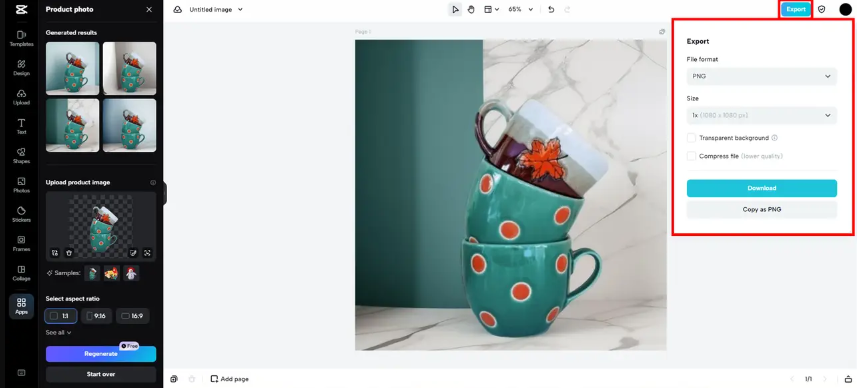Go to the previous page arrow
The height and width of the screenshot is (388, 857).
tap(791, 379)
